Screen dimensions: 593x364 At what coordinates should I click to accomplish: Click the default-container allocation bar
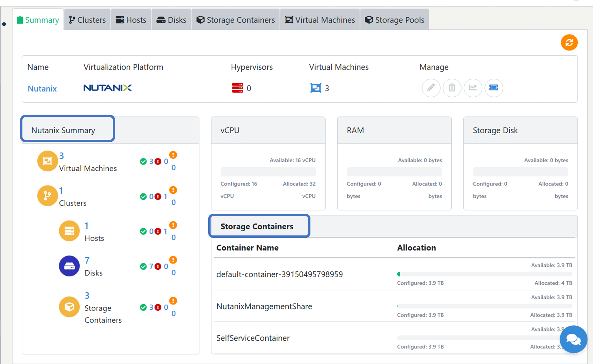[485, 274]
